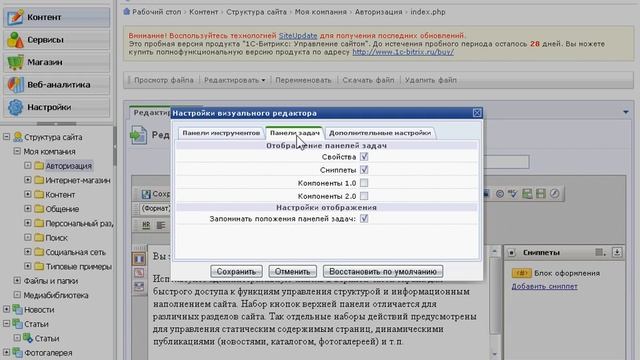Select the Медиабиблиотека tree item
Viewport: 640px width, 360px height.
(x=56, y=295)
